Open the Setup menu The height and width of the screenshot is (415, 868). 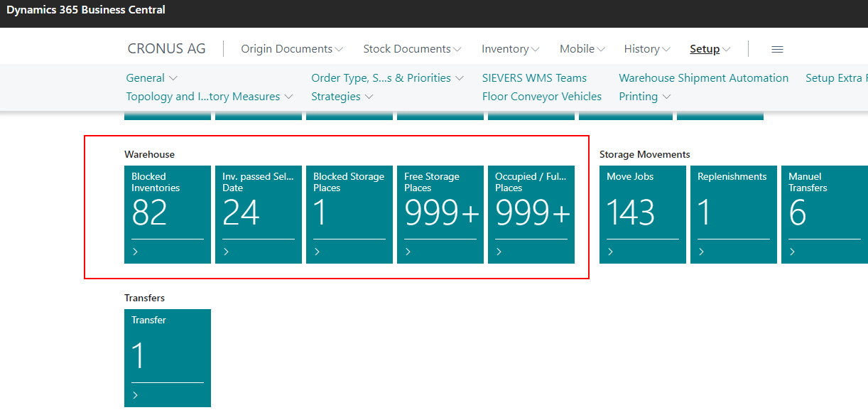click(x=710, y=49)
